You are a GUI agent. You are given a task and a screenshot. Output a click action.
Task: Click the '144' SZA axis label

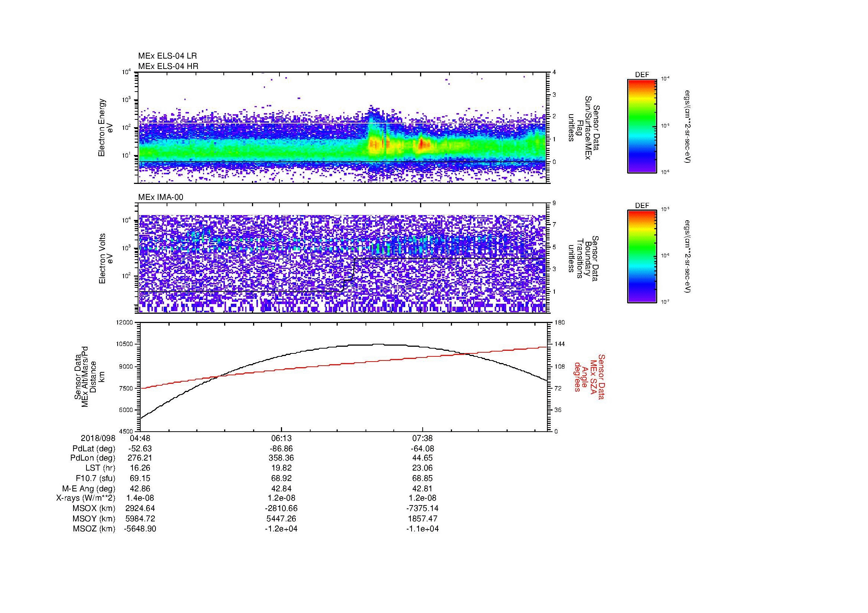click(x=560, y=345)
